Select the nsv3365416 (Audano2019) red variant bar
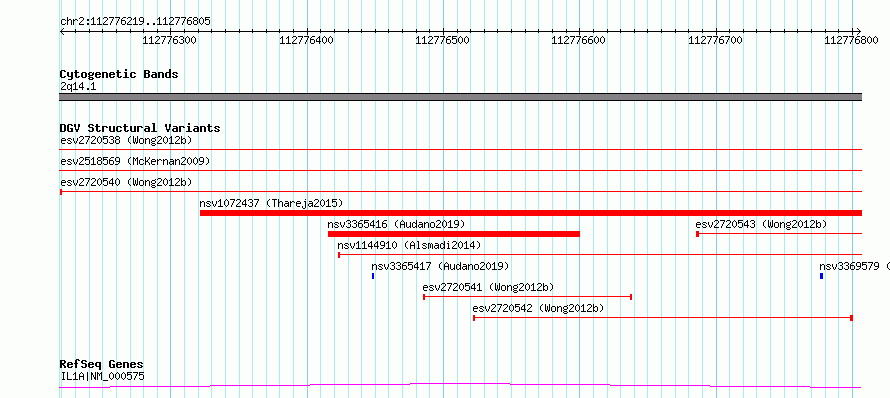 (454, 234)
